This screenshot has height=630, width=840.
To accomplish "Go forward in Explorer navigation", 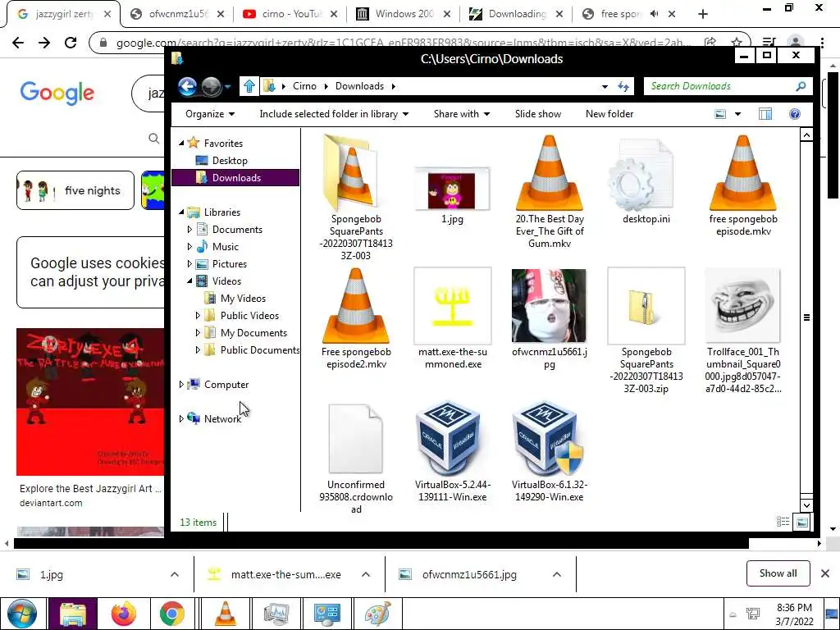I will 211,85.
